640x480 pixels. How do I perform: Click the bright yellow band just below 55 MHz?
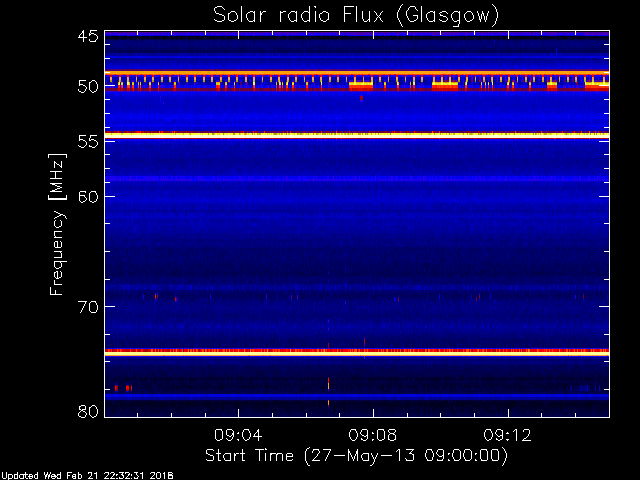pos(356,135)
